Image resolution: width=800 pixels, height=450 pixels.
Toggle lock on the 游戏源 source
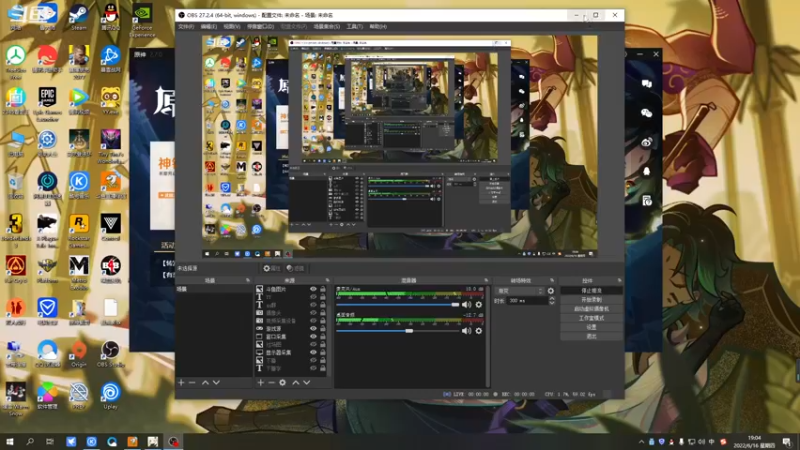[322, 329]
